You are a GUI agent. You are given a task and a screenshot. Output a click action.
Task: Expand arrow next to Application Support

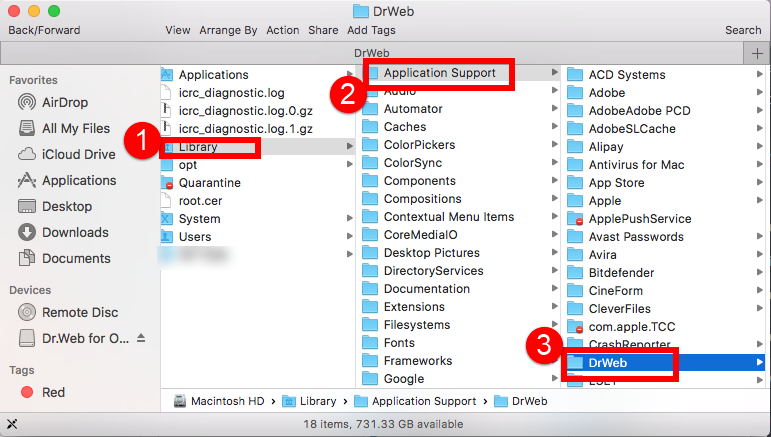tap(555, 72)
